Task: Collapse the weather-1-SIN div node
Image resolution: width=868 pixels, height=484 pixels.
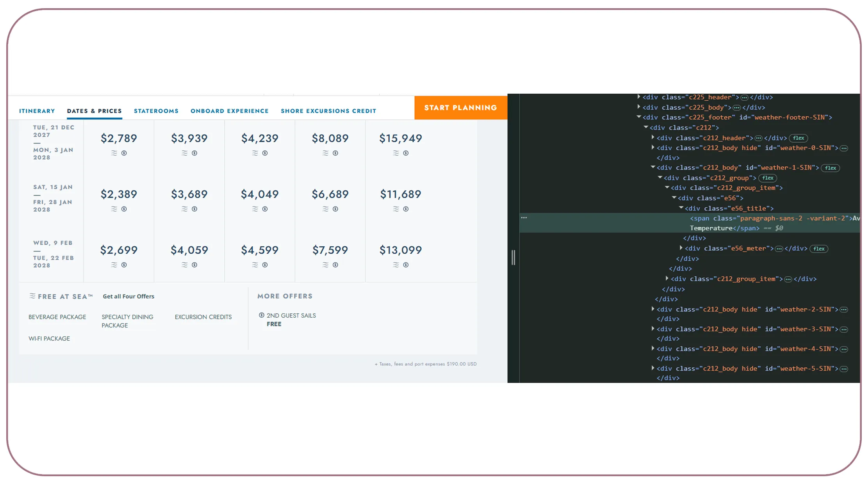Action: coord(653,167)
